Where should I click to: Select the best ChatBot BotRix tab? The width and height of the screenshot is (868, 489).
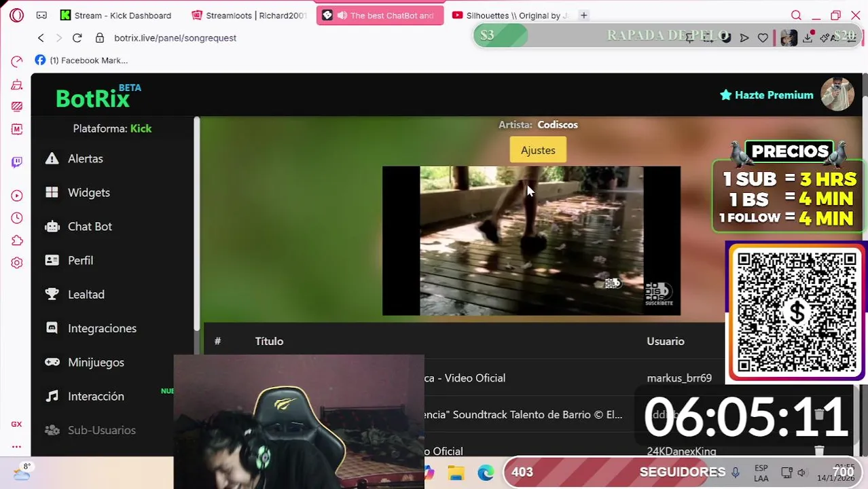(x=380, y=15)
